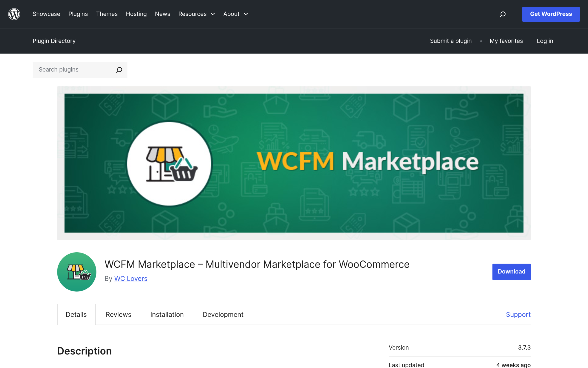This screenshot has width=588, height=368.
Task: Open the Plugin Directory link
Action: pos(54,41)
